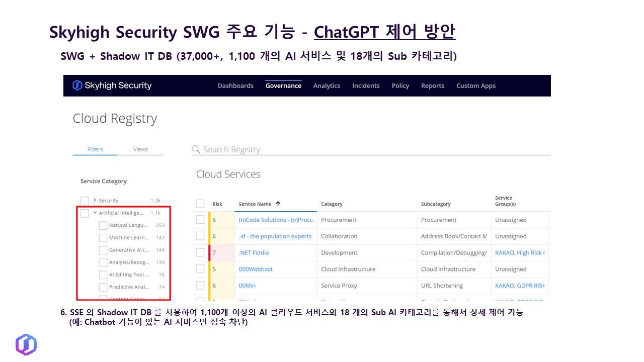Click the purple shield logo at slide corner
Viewport: 644px width, 362px height.
[x=26, y=344]
